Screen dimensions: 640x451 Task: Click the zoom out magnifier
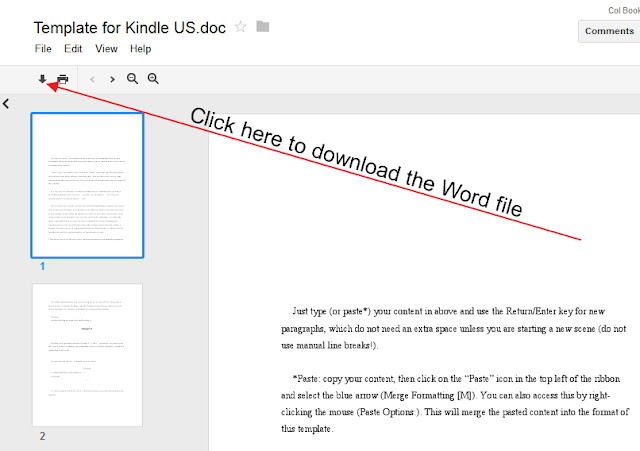click(x=132, y=79)
